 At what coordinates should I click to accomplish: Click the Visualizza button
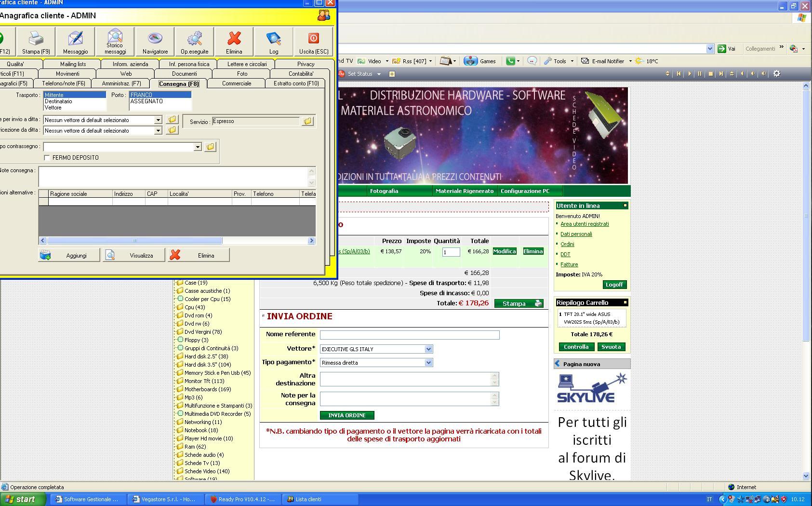tap(133, 255)
